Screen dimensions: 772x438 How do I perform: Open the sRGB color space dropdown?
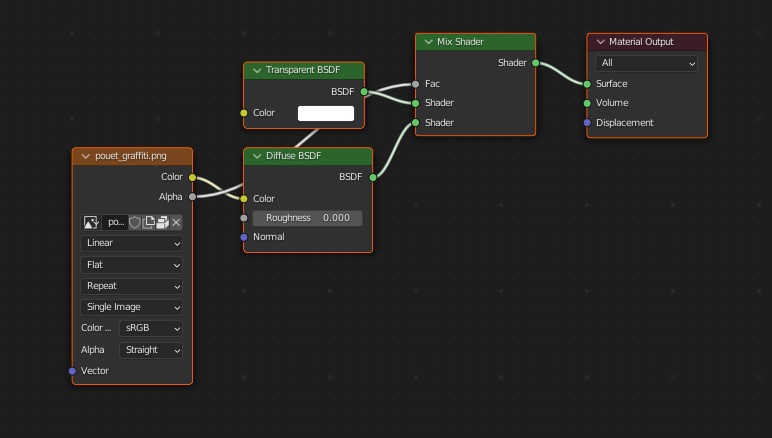151,328
